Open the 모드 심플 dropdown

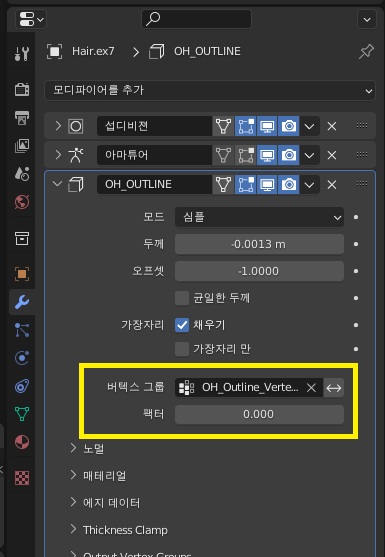pyautogui.click(x=259, y=217)
